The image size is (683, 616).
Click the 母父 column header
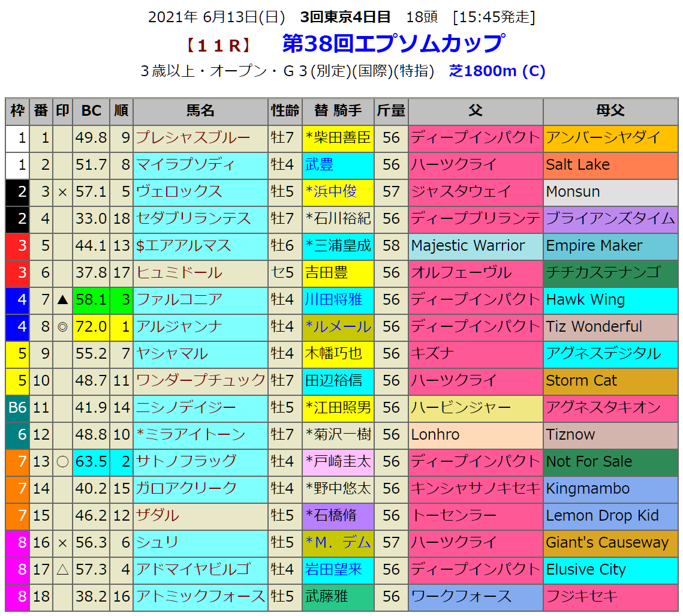(x=610, y=111)
